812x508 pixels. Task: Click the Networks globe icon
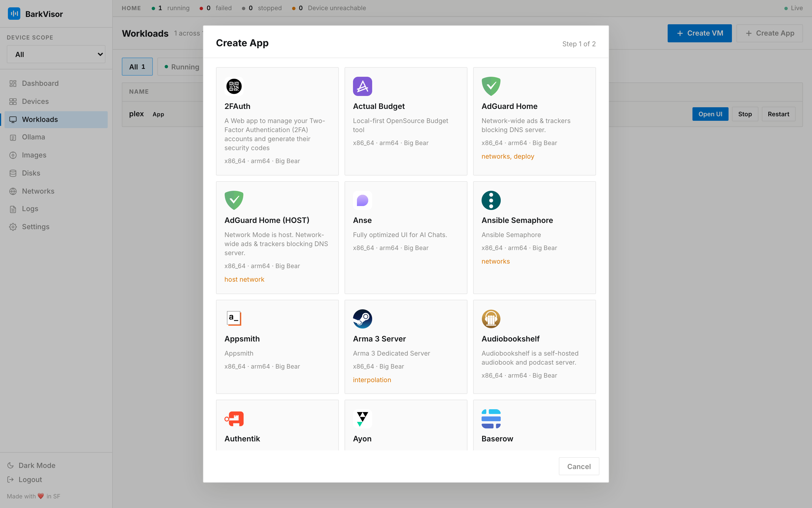pyautogui.click(x=13, y=191)
